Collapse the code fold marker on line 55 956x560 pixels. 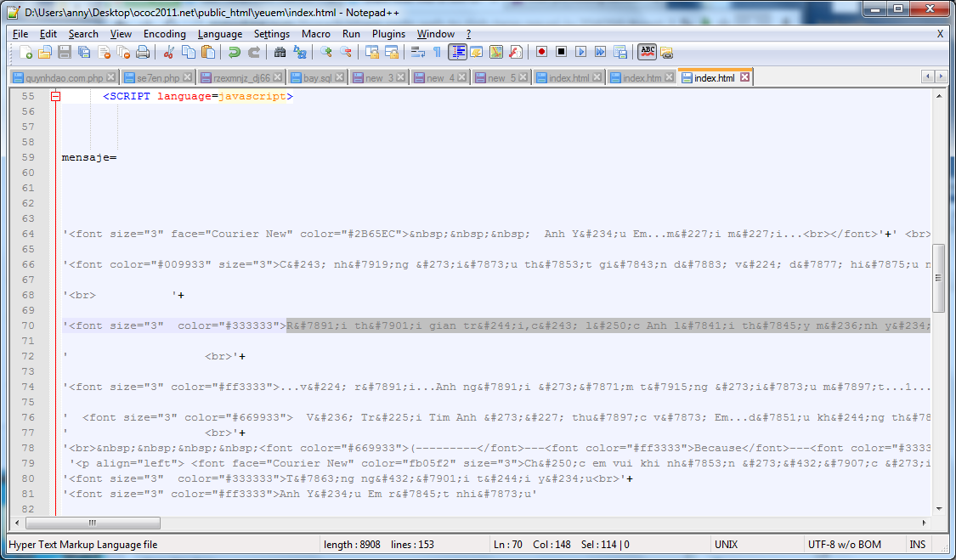(54, 96)
